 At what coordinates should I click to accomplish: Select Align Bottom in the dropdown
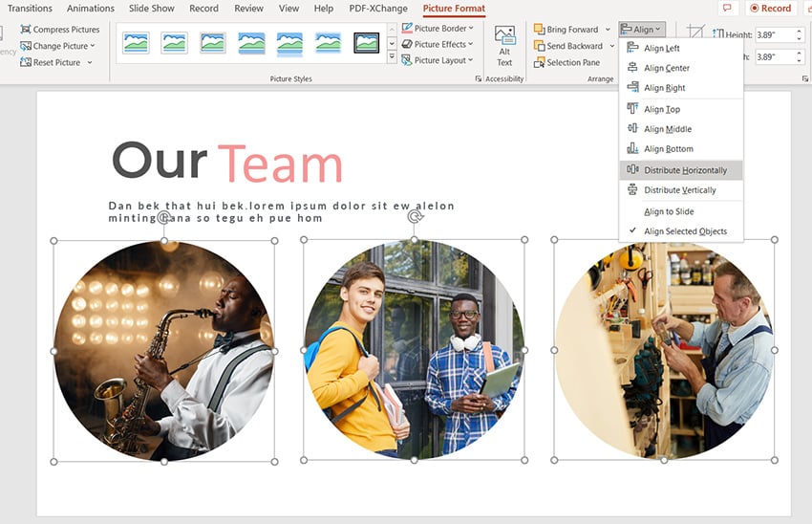[668, 149]
